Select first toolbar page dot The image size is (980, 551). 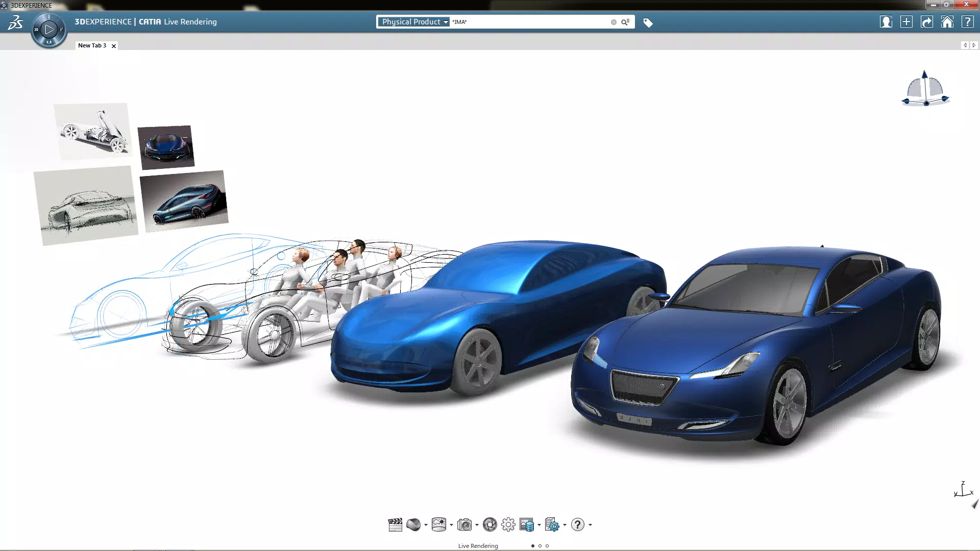pyautogui.click(x=533, y=546)
